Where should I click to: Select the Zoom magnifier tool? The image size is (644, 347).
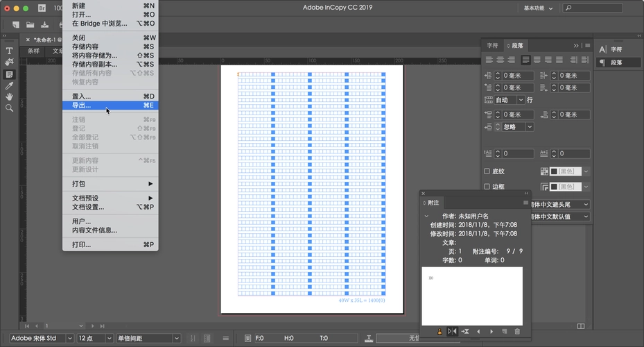click(x=10, y=108)
